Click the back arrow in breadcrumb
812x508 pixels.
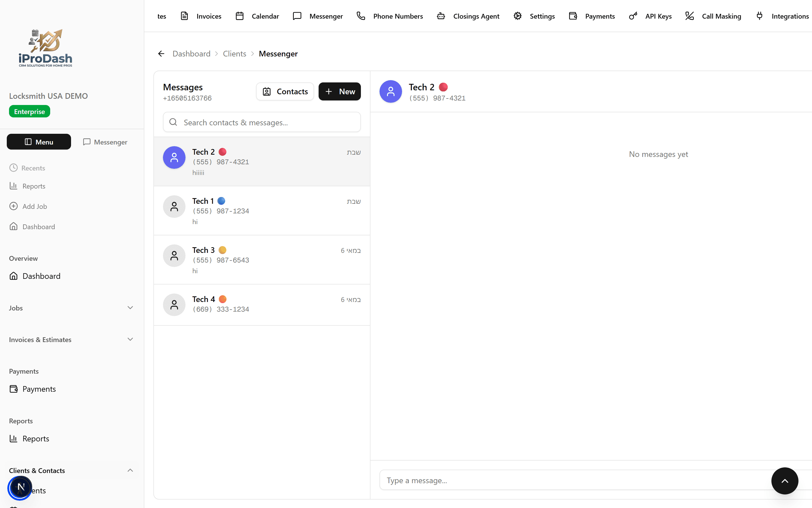point(161,54)
